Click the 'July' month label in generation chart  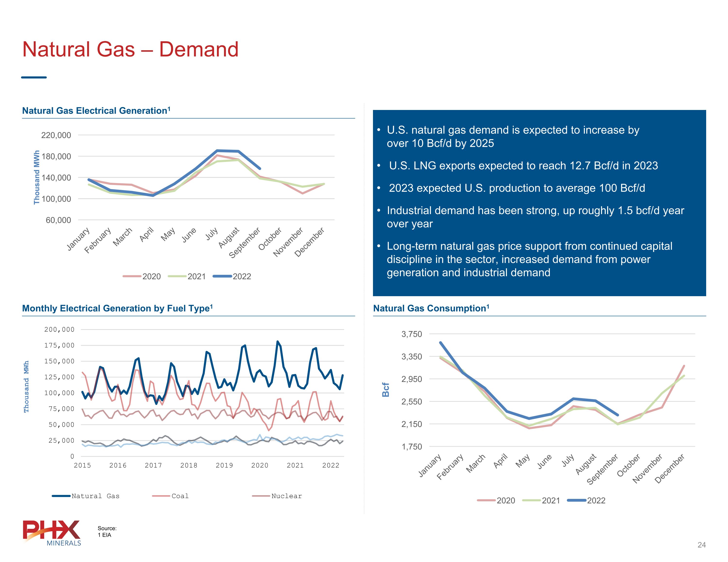(x=212, y=234)
